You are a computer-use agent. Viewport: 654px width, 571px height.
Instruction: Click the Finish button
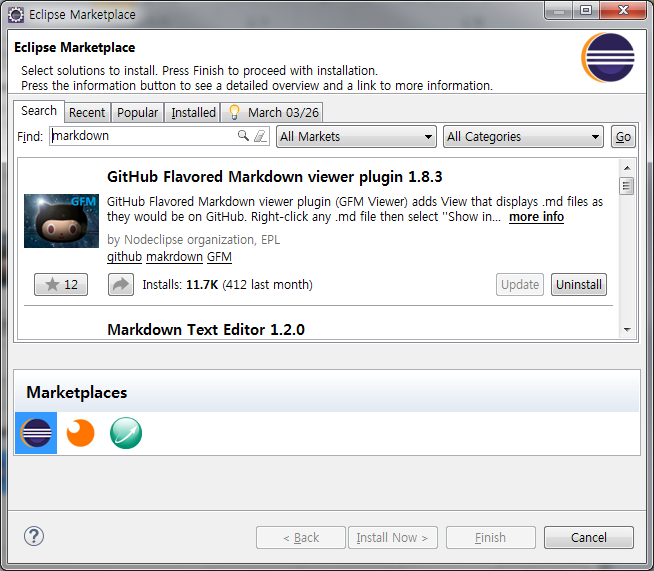490,537
